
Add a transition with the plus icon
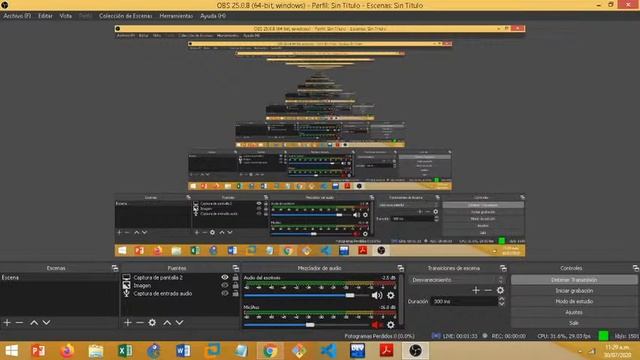(x=476, y=290)
